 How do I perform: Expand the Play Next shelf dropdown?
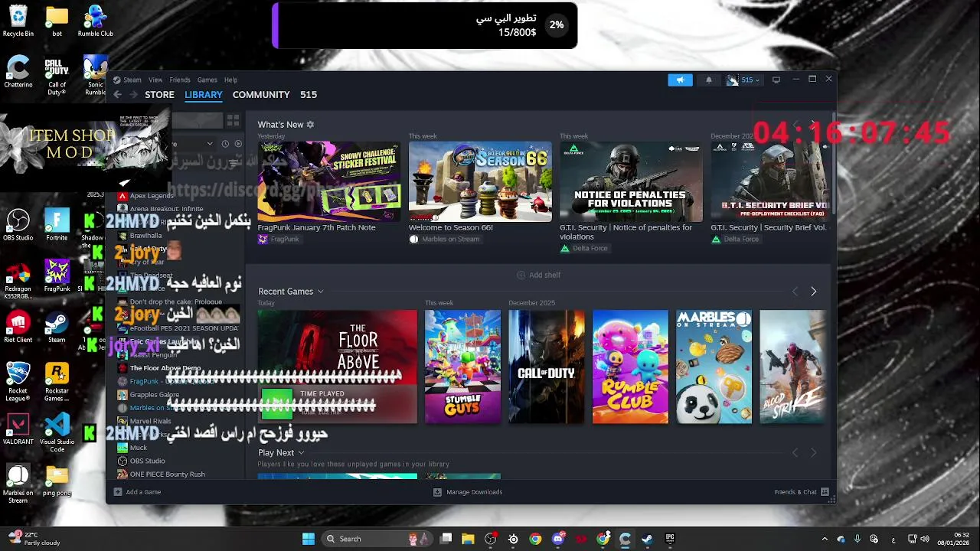tap(301, 453)
